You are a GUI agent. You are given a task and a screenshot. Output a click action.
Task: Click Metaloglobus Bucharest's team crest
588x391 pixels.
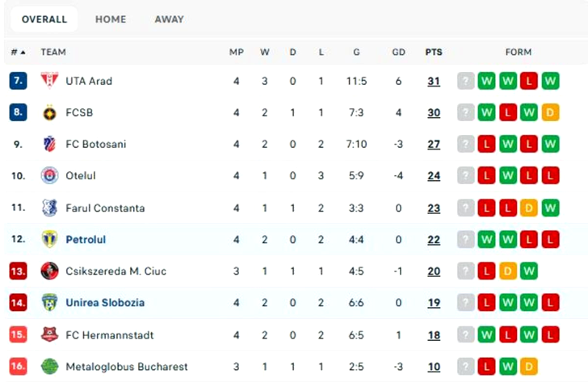(x=49, y=367)
